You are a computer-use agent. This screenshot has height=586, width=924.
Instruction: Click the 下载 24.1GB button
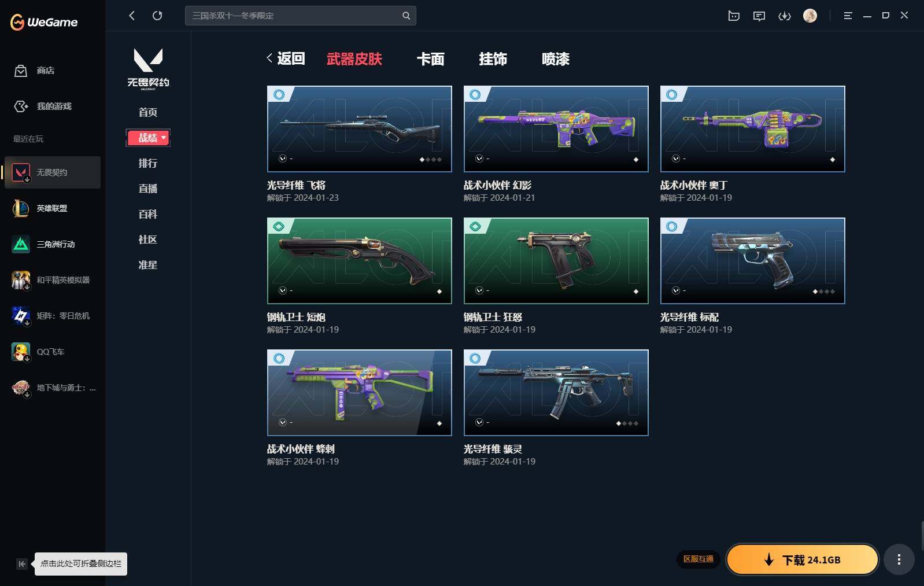(x=803, y=559)
